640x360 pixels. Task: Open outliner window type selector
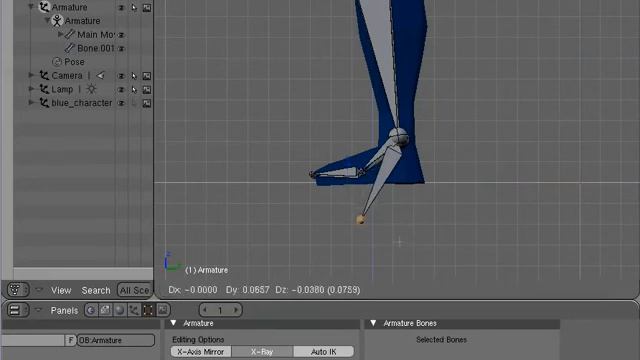[x=18, y=290]
